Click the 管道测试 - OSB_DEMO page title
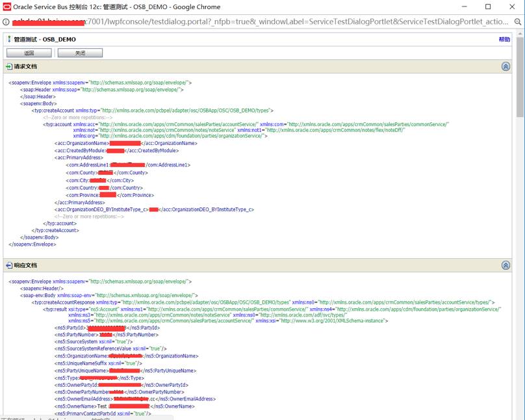 pos(45,39)
